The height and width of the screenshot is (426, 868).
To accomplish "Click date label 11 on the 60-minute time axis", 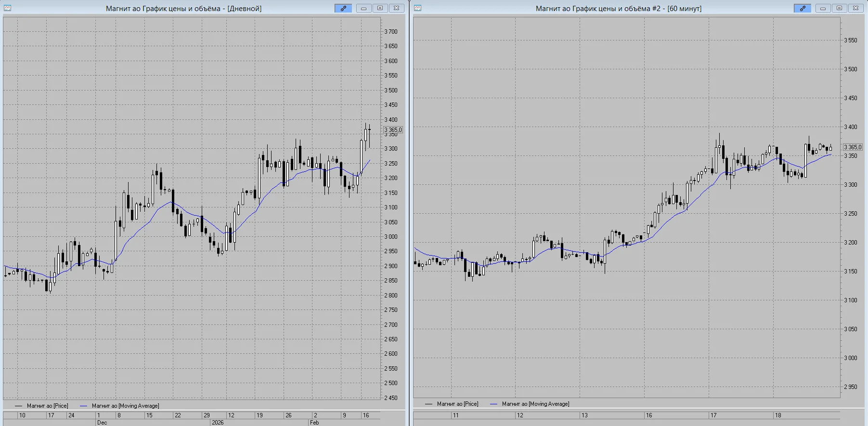I will coord(455,415).
